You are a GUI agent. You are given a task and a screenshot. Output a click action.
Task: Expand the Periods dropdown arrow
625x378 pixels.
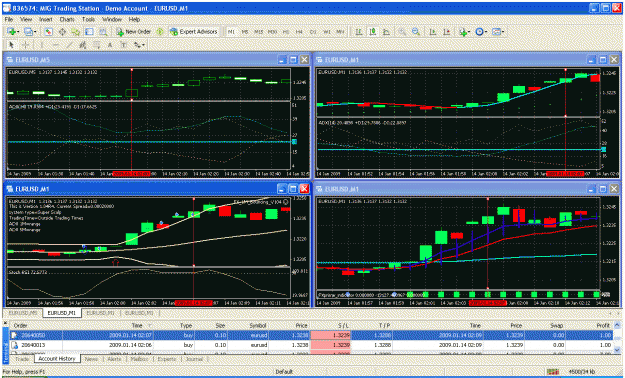coord(486,32)
